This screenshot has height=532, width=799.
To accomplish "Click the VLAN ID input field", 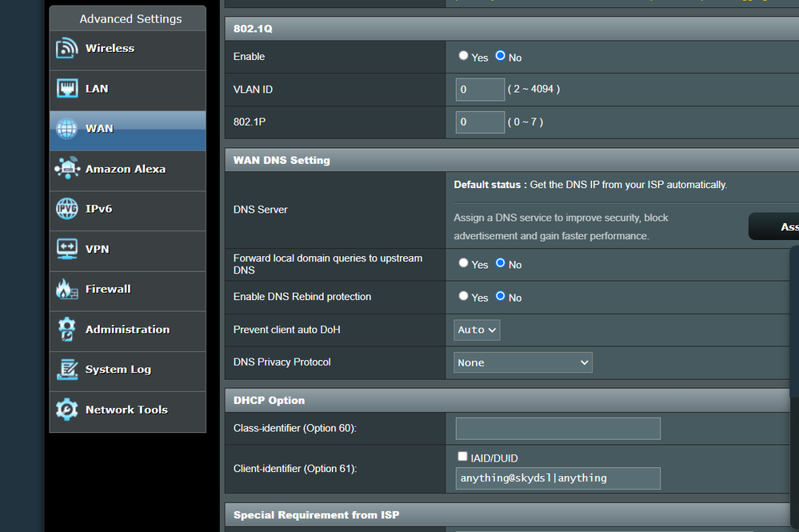I will 480,90.
